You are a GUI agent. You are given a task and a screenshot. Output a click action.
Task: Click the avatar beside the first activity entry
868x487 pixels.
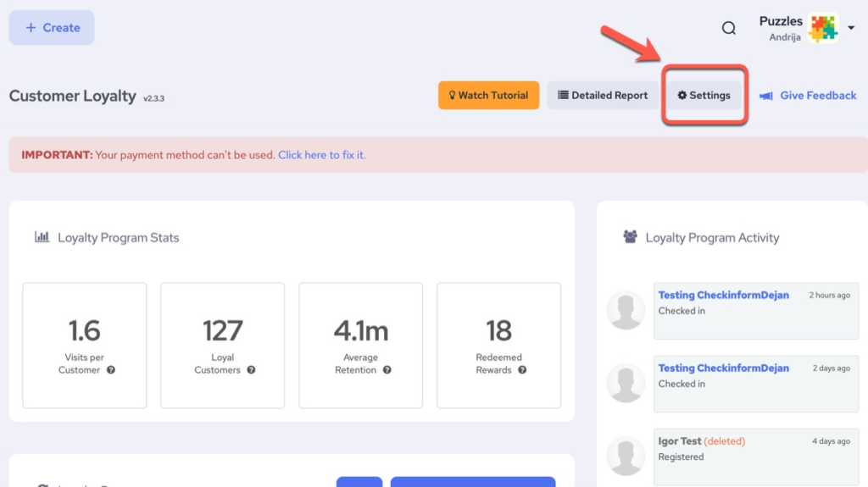[626, 311]
